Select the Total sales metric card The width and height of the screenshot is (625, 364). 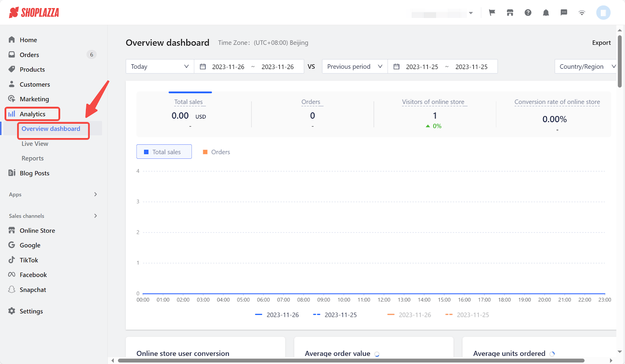coord(190,114)
